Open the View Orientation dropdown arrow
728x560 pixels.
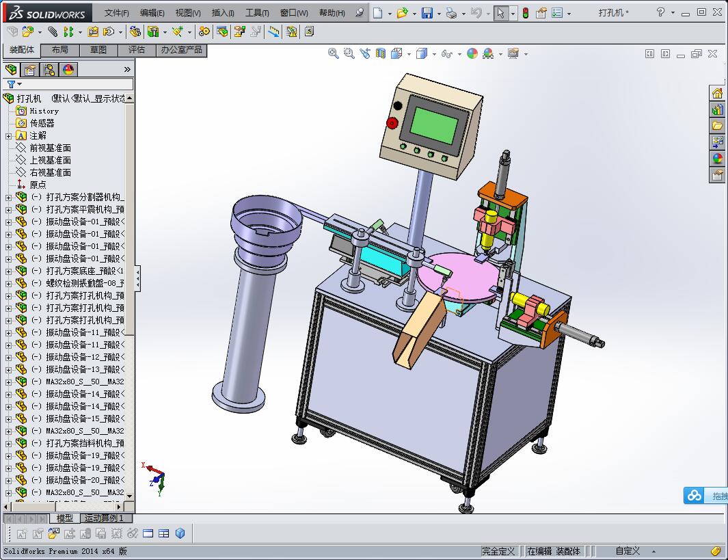point(409,53)
